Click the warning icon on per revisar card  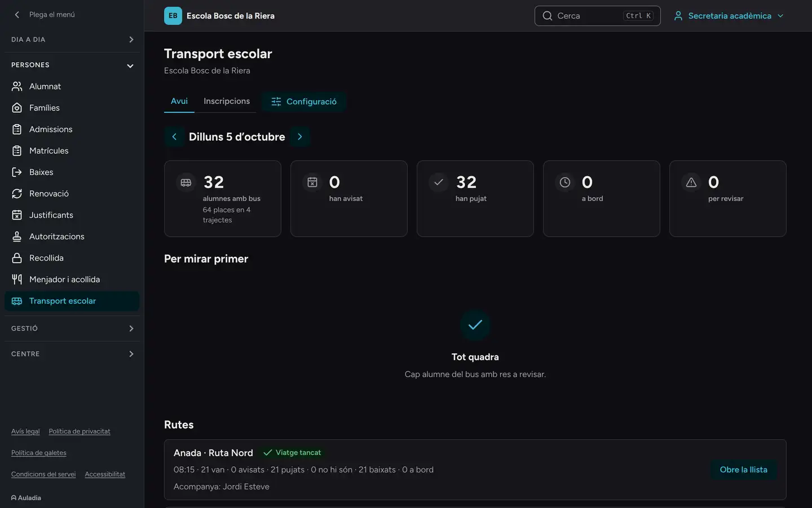pos(691,182)
